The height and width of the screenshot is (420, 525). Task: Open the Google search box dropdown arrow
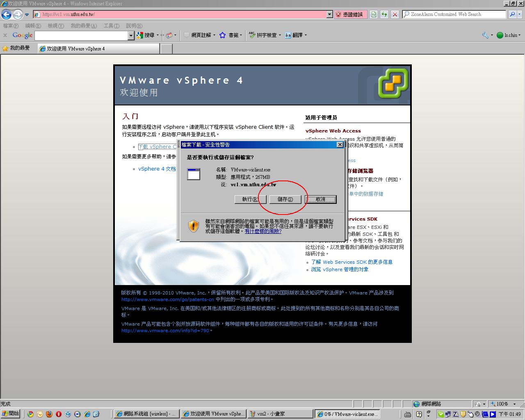[131, 36]
